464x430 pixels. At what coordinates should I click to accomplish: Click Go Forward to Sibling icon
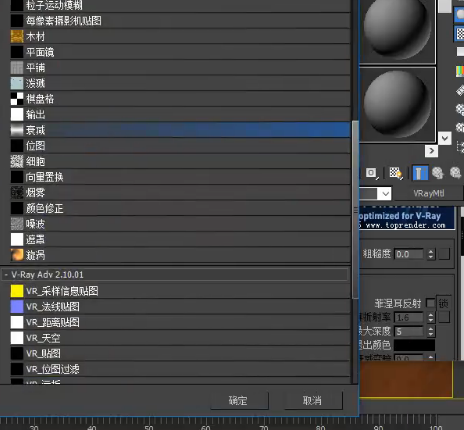456,173
